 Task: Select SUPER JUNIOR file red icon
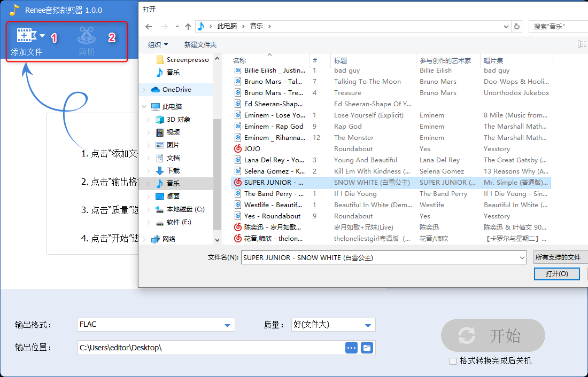pyautogui.click(x=238, y=183)
